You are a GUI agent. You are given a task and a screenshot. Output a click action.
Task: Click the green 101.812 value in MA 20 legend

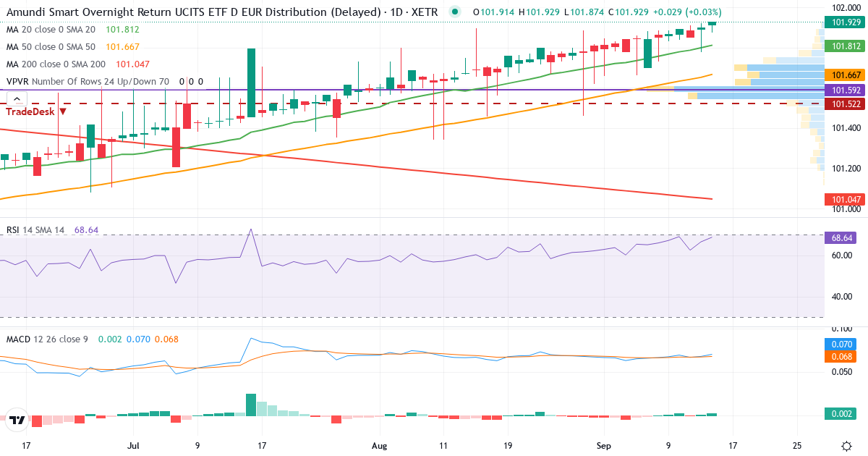(x=122, y=30)
